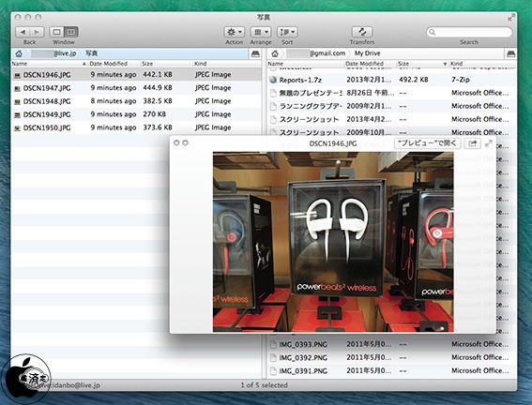Select IMG_0392.PNG file

[x=391, y=357]
